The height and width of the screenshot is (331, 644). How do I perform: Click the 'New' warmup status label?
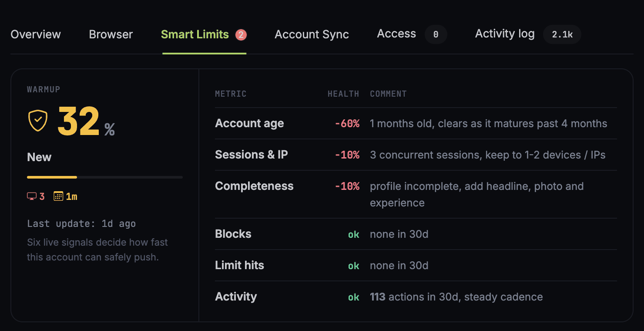click(39, 157)
